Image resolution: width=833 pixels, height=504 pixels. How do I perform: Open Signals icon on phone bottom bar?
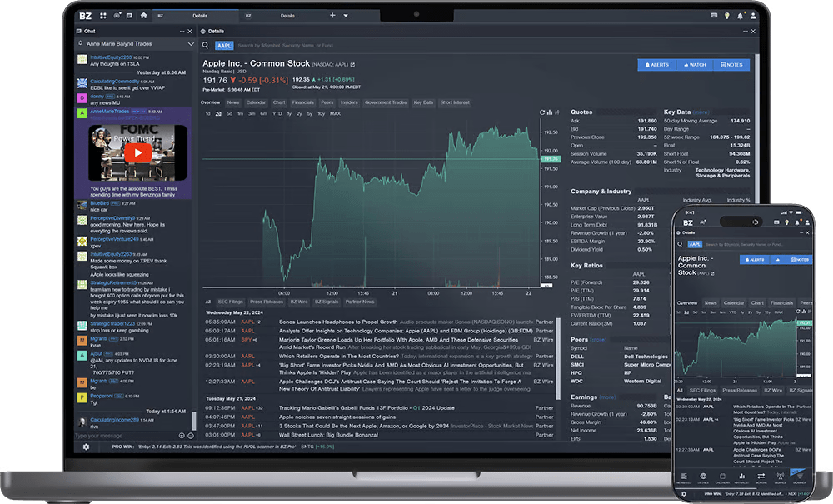pos(780,478)
